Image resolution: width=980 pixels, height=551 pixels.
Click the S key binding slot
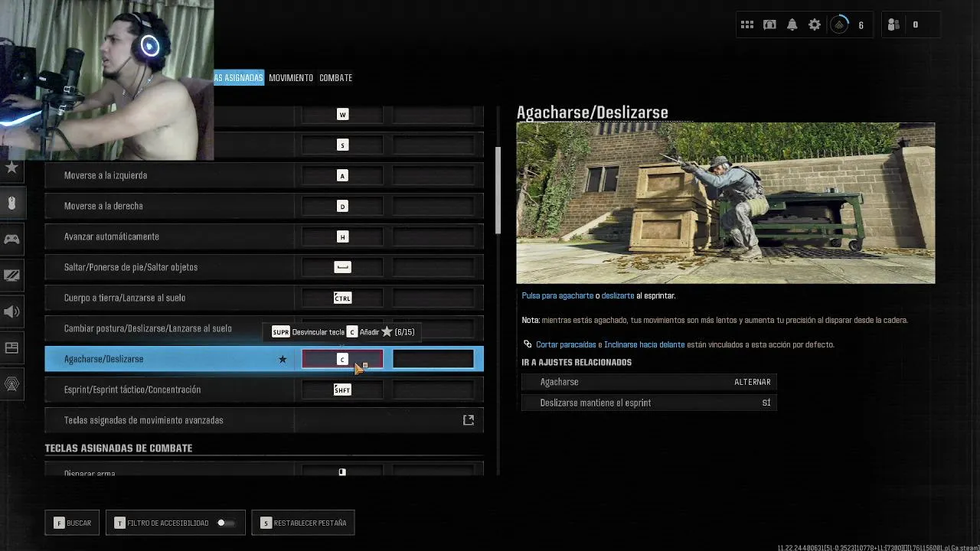[x=342, y=145]
